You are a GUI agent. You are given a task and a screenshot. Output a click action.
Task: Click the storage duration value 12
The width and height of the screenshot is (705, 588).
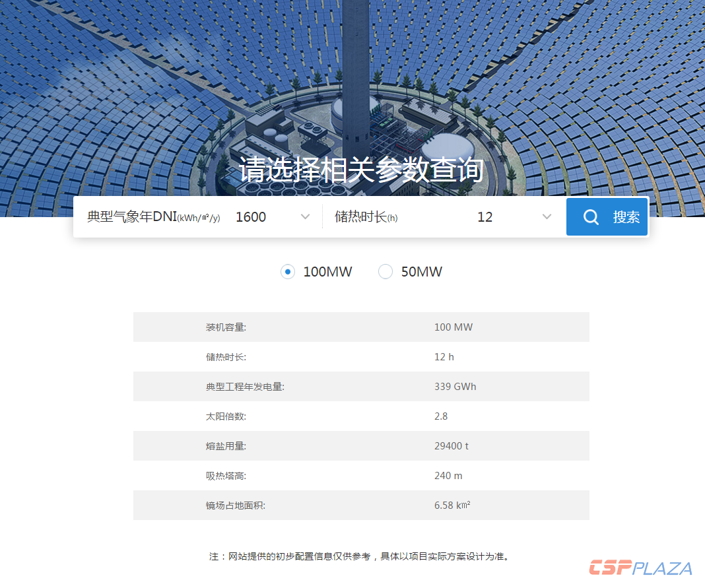pyautogui.click(x=485, y=216)
